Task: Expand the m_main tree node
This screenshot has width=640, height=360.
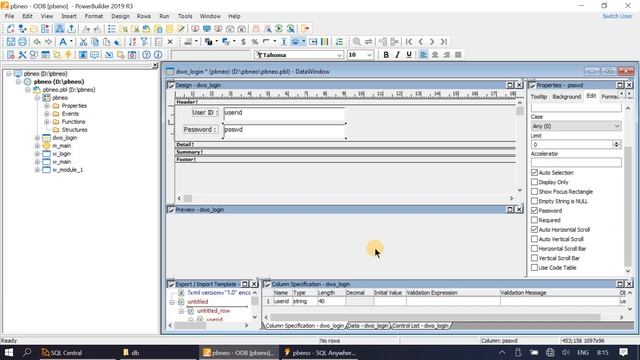Action: pos(37,146)
